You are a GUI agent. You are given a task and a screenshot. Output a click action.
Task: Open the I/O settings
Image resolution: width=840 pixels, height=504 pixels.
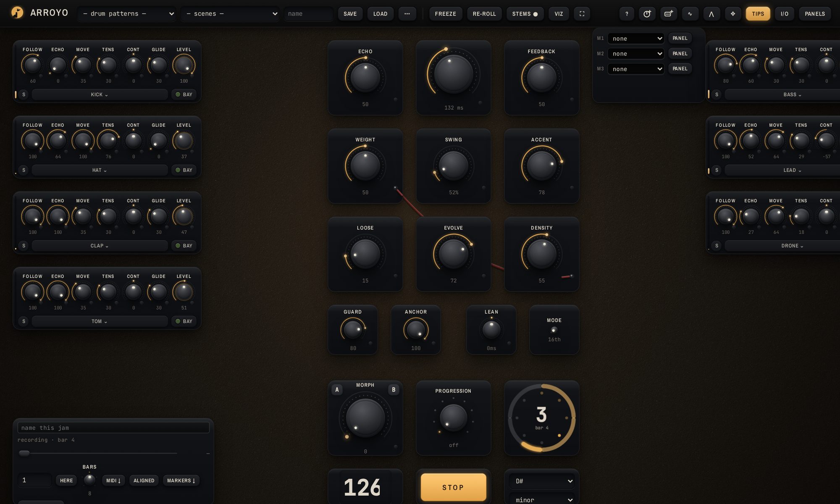point(785,14)
